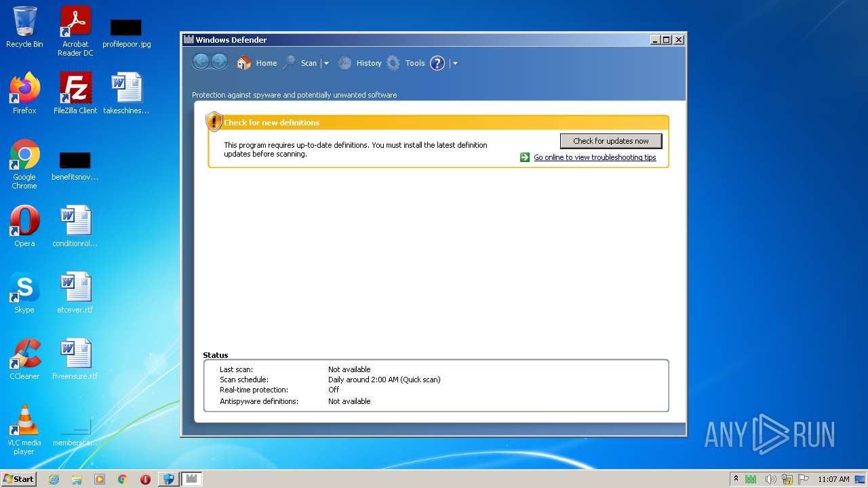
Task: Click the Home toolbar label
Action: 267,63
